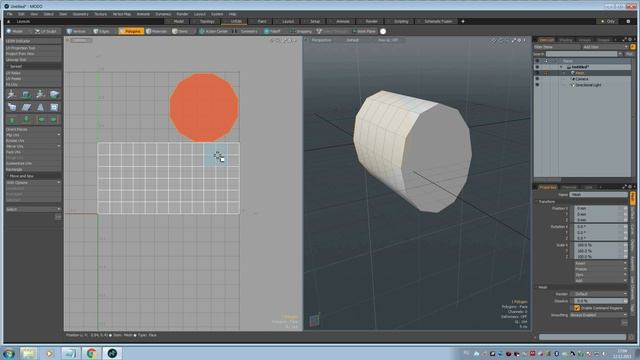Click the Unwrap Tool button
Screen dimensions: 640x360
point(33,60)
